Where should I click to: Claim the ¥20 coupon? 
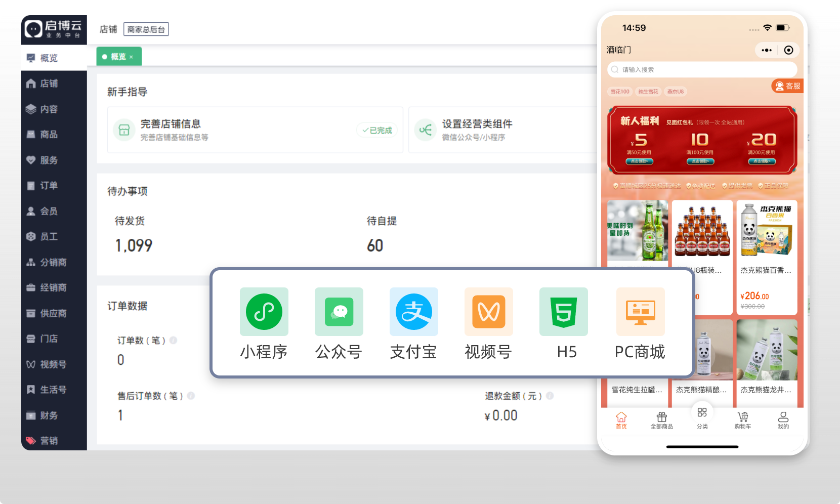pos(762,161)
